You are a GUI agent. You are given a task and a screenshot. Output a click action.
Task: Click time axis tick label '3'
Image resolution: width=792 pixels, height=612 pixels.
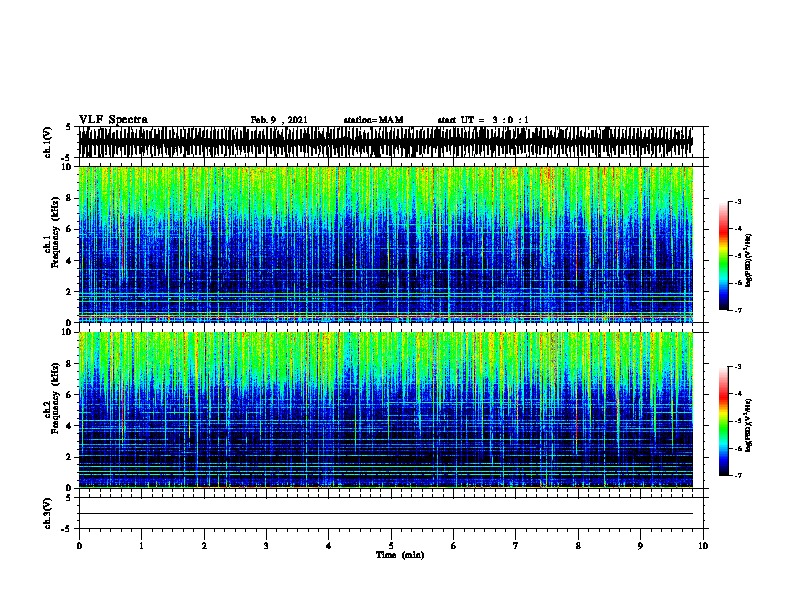click(266, 546)
